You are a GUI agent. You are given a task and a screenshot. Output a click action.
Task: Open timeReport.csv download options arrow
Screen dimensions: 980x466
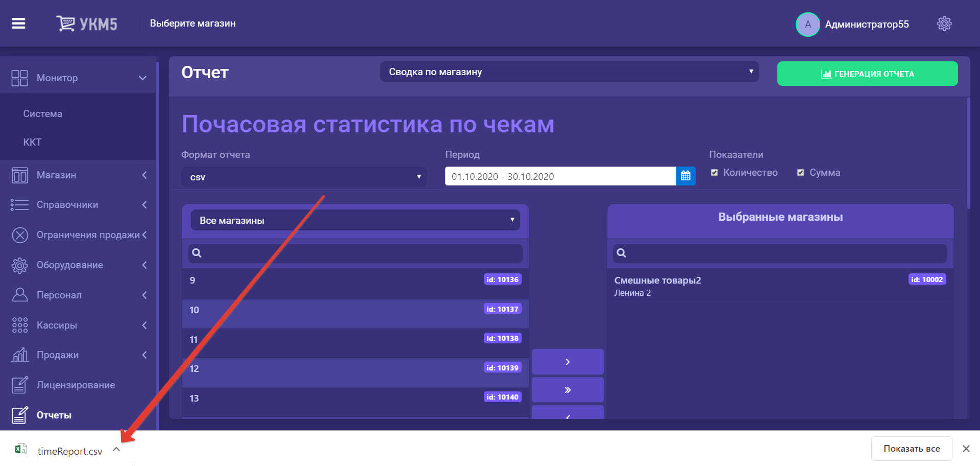(116, 450)
